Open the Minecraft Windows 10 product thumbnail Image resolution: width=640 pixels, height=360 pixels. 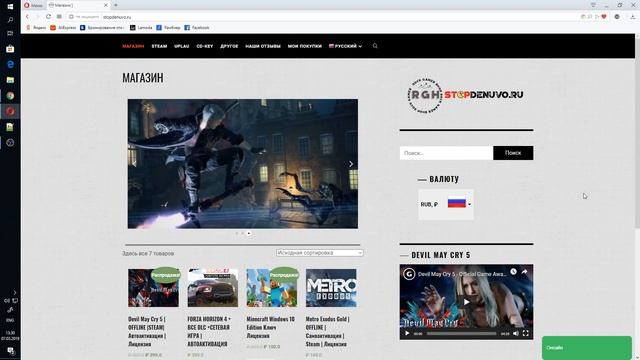point(272,288)
